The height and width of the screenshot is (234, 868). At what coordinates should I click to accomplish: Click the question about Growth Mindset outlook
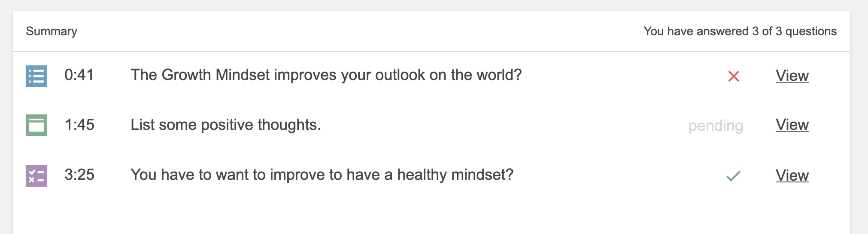(326, 75)
